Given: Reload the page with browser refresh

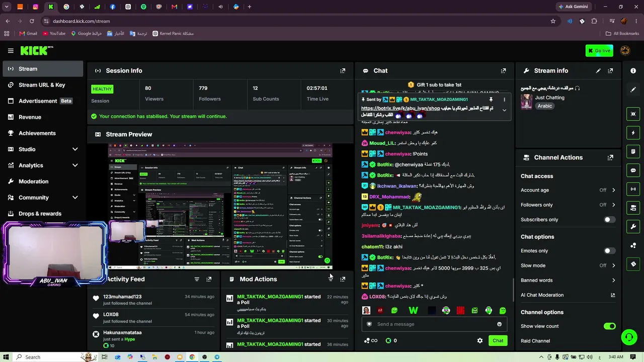Looking at the screenshot, I should pyautogui.click(x=32, y=21).
